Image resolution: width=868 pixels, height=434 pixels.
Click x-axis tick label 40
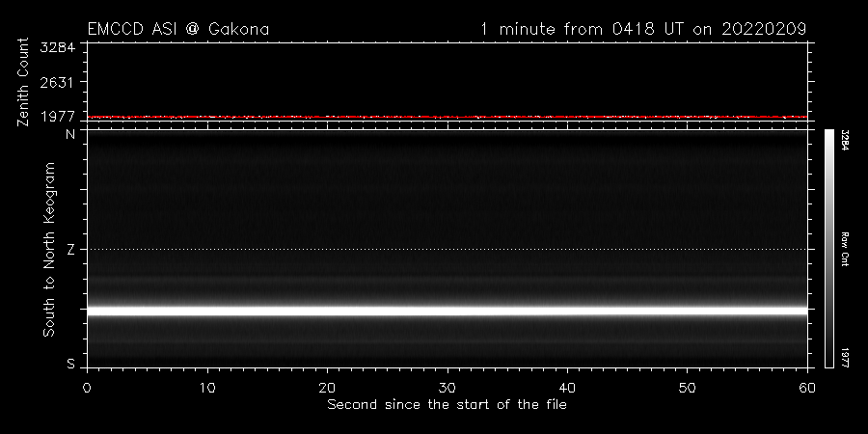[x=567, y=388]
